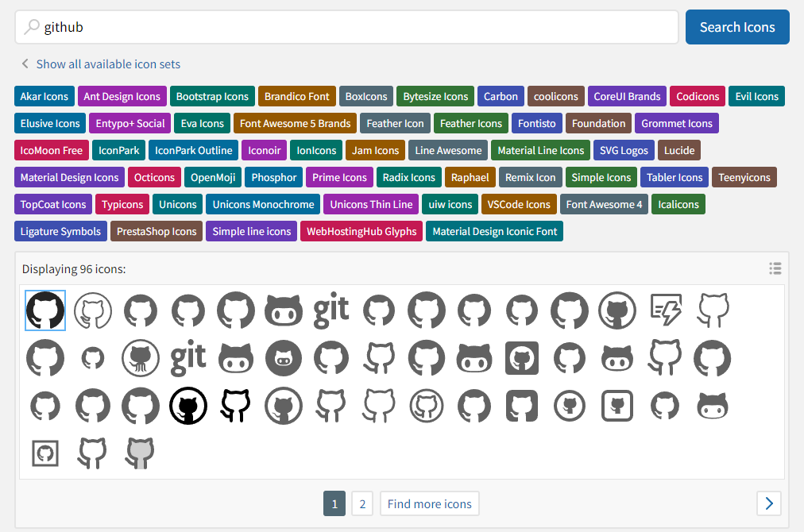The width and height of the screenshot is (804, 532).
Task: Select the BoxIcons tag
Action: coord(366,96)
